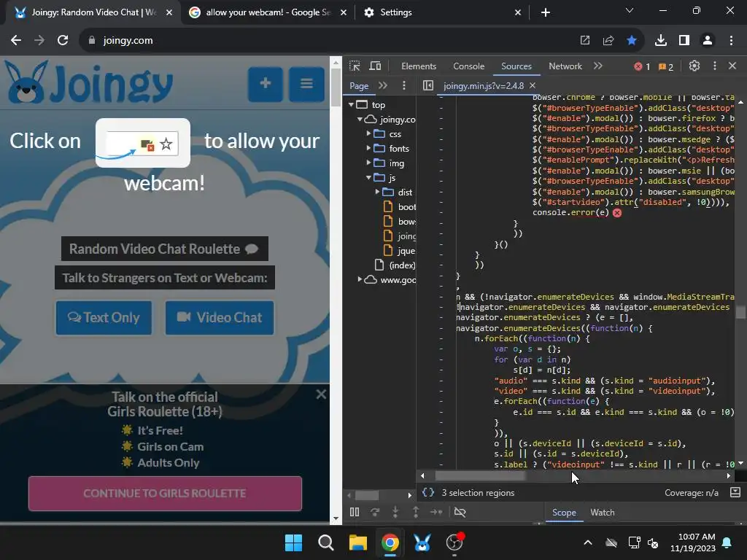Click the step debugger arrow icon
This screenshot has width=747, height=560.
coord(436,513)
